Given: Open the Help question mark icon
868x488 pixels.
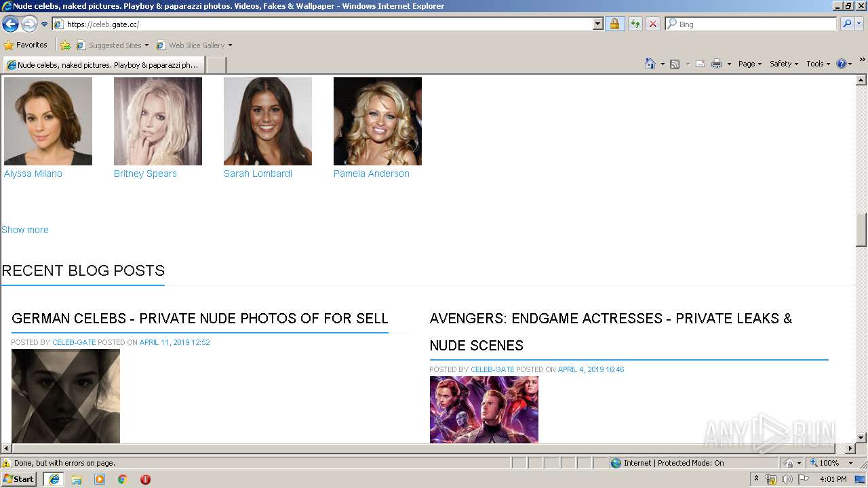Looking at the screenshot, I should tap(841, 64).
